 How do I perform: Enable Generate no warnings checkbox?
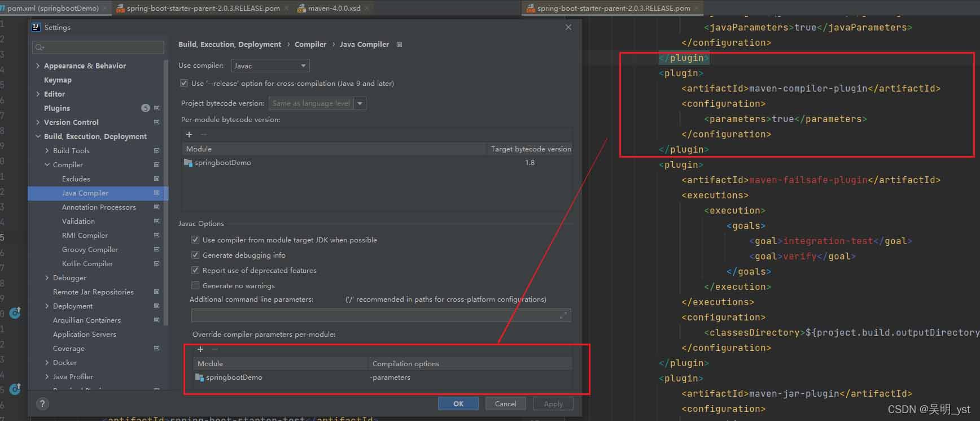tap(195, 285)
